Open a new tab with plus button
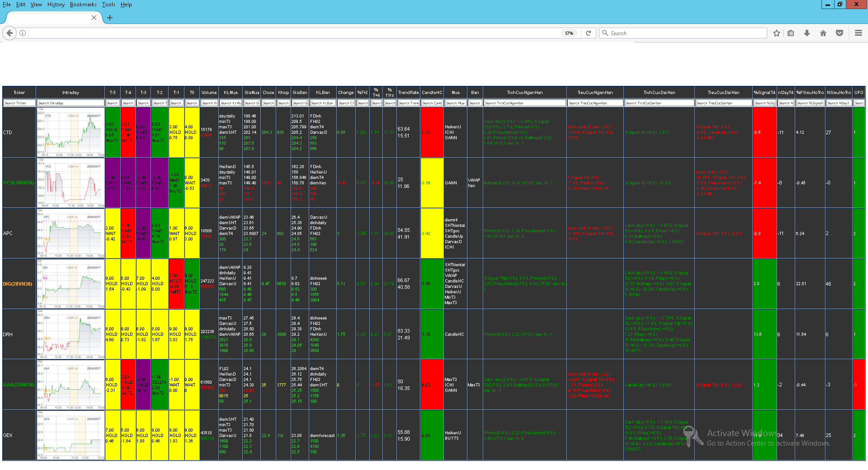The height and width of the screenshot is (470, 868). (x=110, y=18)
